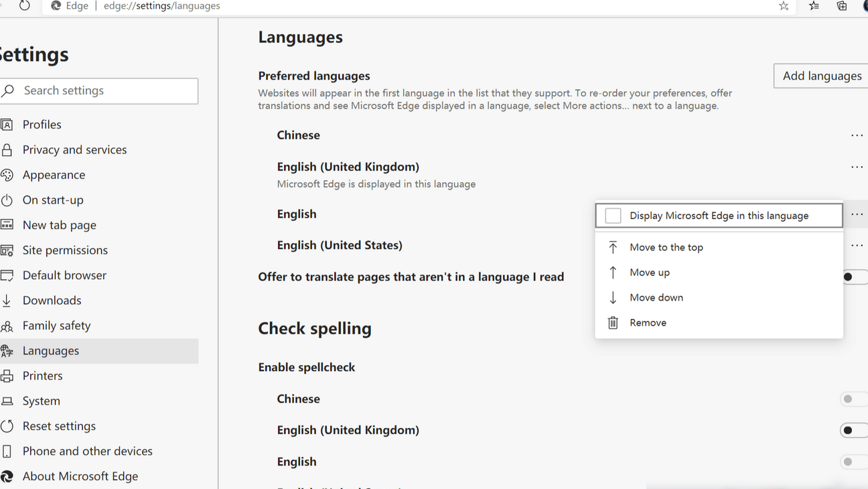Open Profiles via its sidebar icon

coord(7,125)
